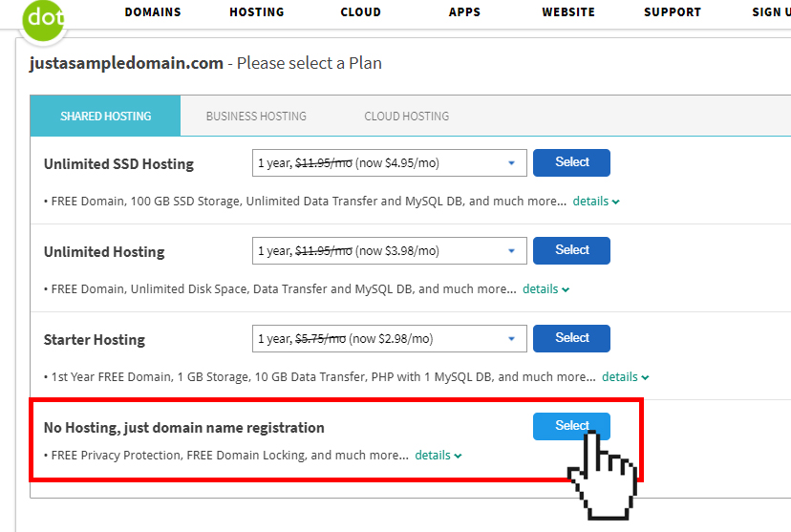Expand details for domain-only registration
The width and height of the screenshot is (791, 532).
coord(438,455)
